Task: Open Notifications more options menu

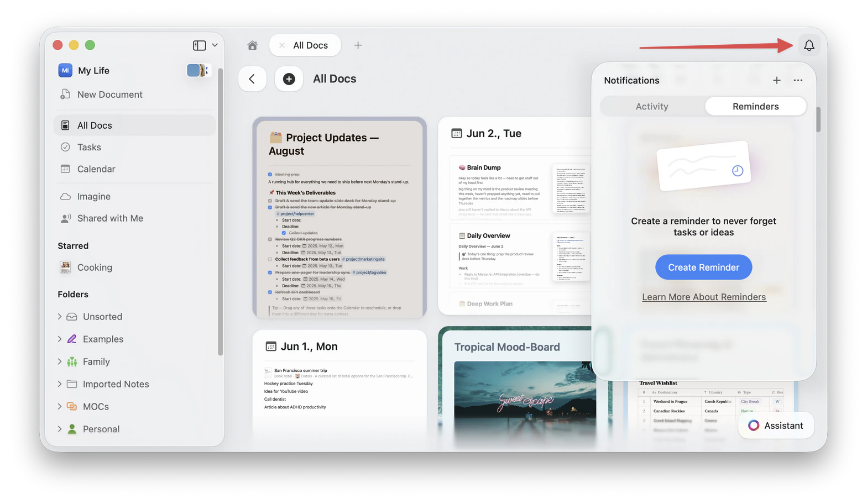Action: tap(798, 81)
